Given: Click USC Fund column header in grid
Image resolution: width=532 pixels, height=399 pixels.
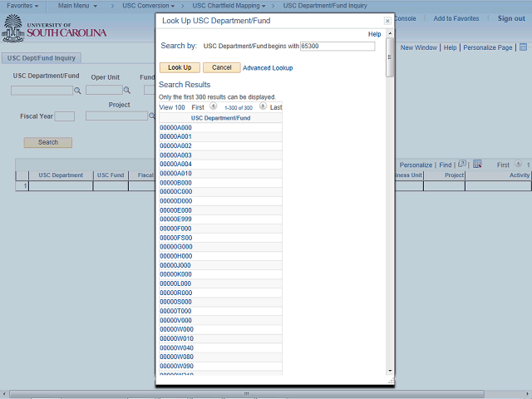Looking at the screenshot, I should (111, 175).
